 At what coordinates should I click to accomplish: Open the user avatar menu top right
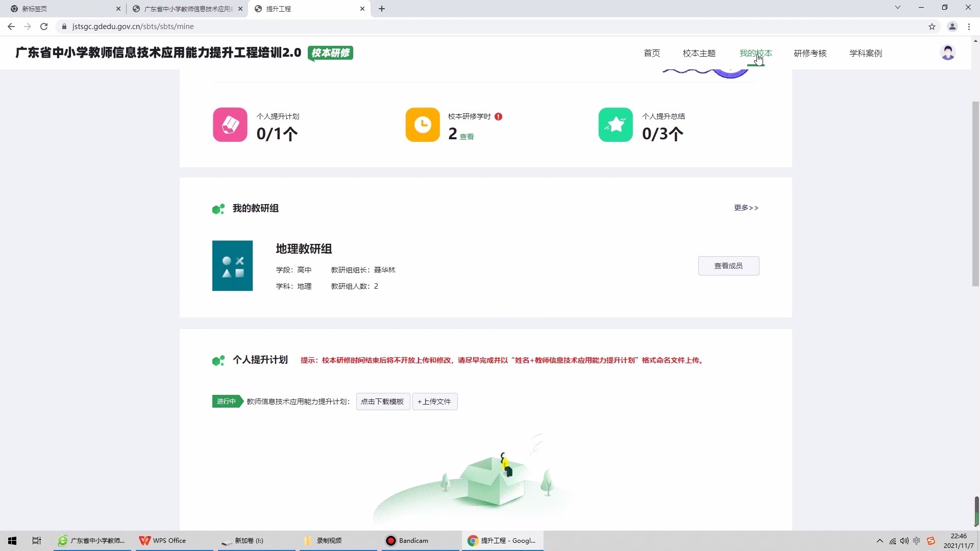point(948,53)
